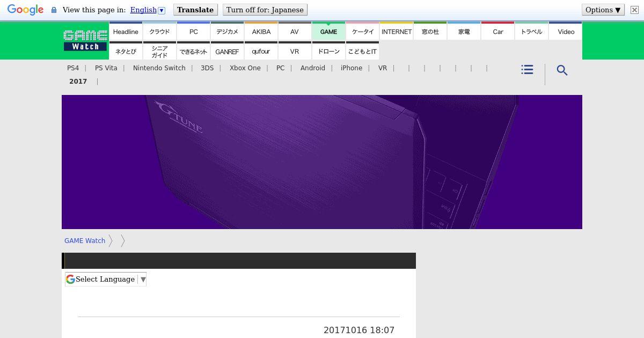644x338 pixels.
Task: Open the search magnifier icon
Action: point(562,70)
